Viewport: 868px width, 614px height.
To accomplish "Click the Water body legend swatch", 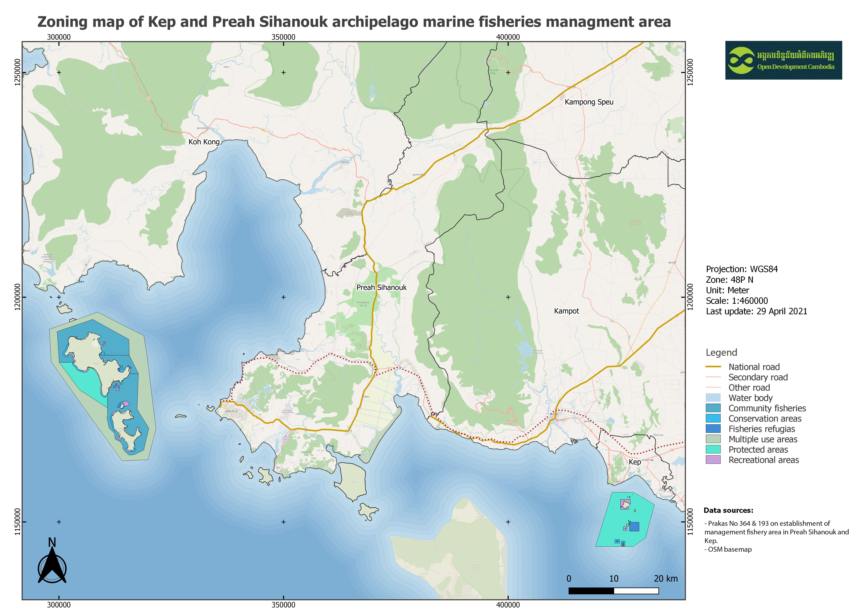I will coord(713,398).
